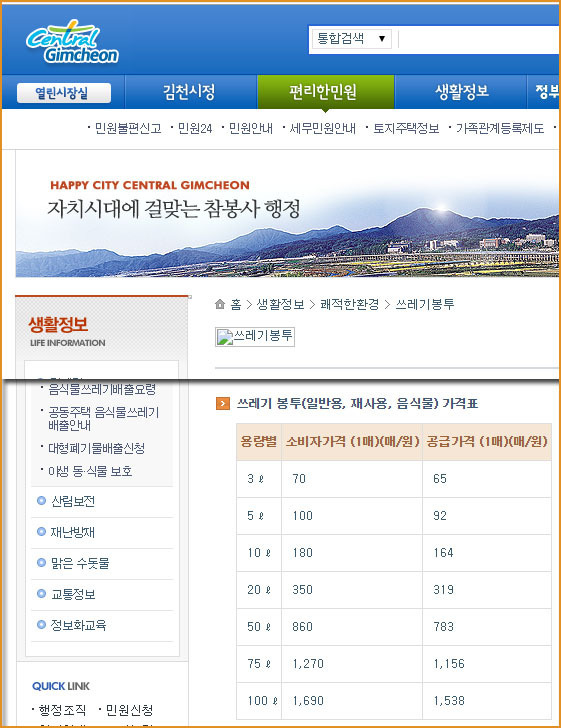
Task: Select the 생활정보 menu tab
Action: click(x=462, y=91)
